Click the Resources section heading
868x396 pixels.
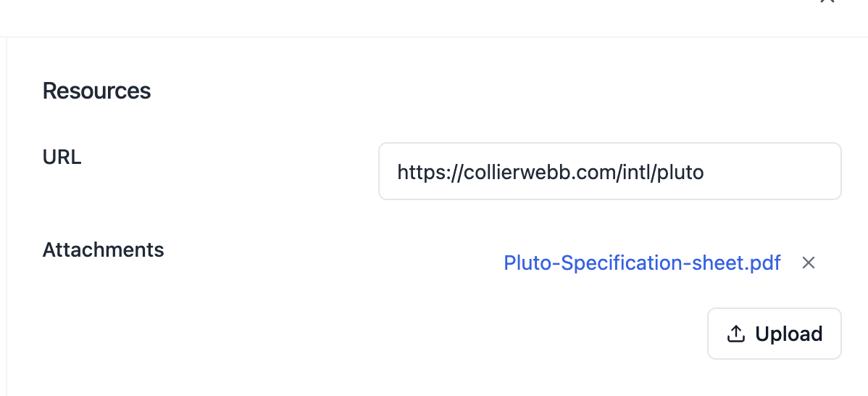point(96,91)
